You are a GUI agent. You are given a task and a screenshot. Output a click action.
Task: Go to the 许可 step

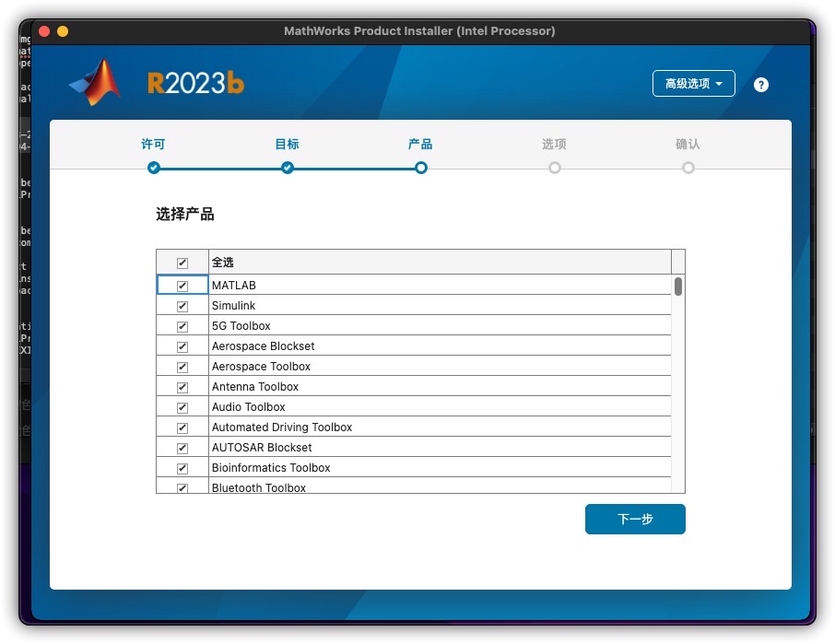coord(153,144)
